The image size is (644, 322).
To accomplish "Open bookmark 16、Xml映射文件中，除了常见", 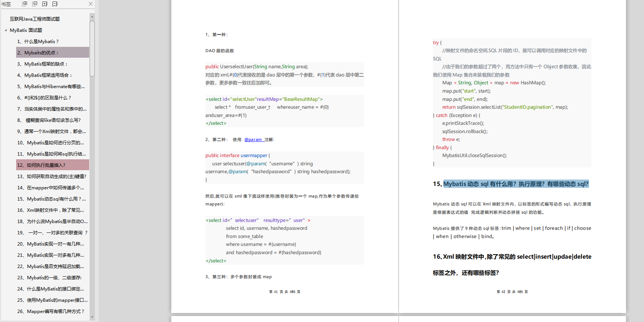I will point(51,210).
